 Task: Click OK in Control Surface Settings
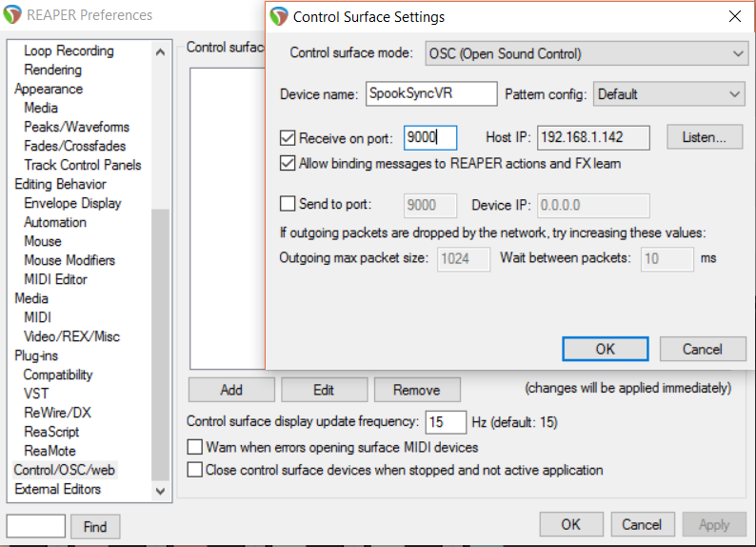605,349
